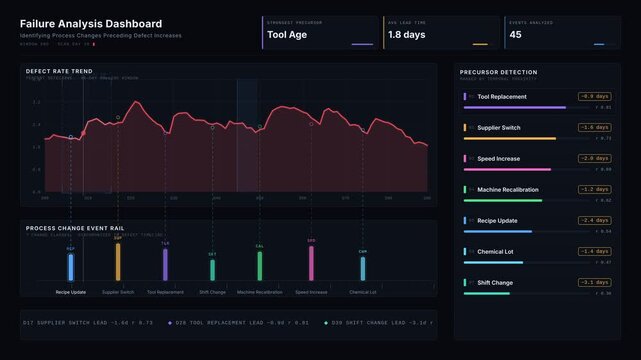Viewport: 641px width, 360px height.
Task: Click the green Machine Recalibration correlation bar
Action: 503,201
